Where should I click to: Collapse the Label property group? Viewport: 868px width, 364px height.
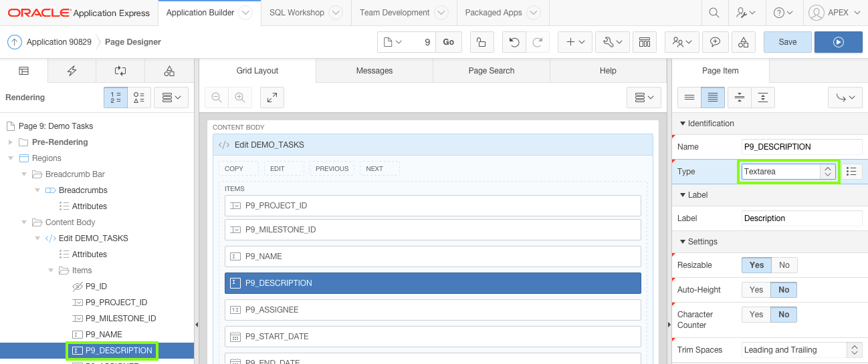[x=683, y=195]
